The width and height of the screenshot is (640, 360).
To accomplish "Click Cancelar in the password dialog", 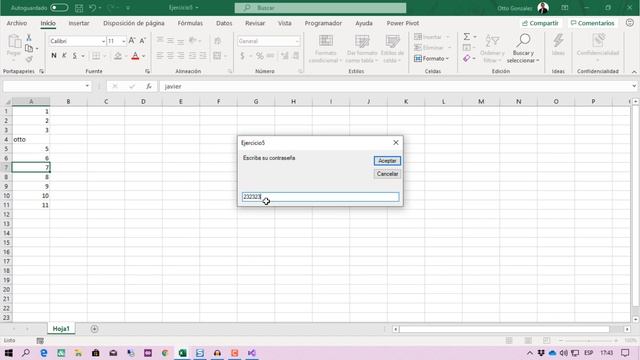I will pyautogui.click(x=387, y=174).
